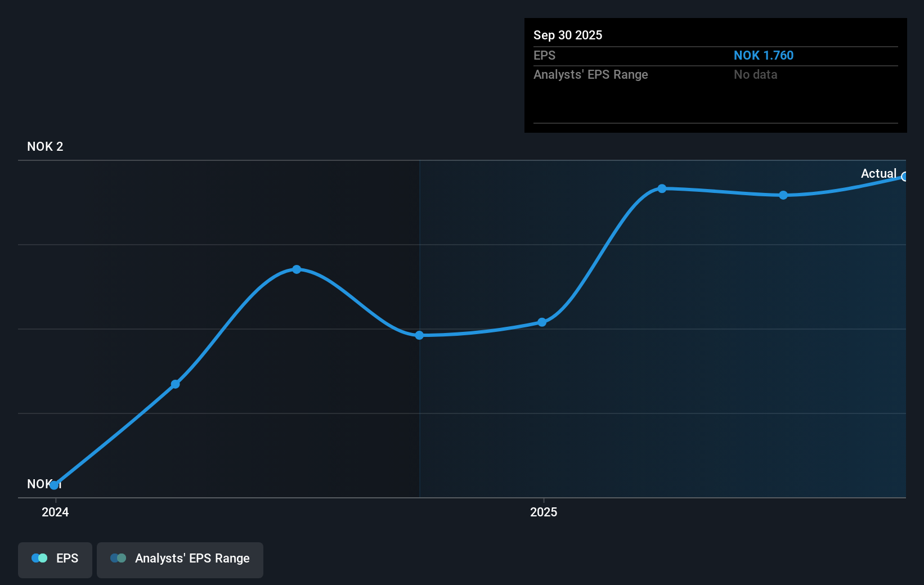
Task: Click the No data text in tooltip
Action: click(x=755, y=74)
